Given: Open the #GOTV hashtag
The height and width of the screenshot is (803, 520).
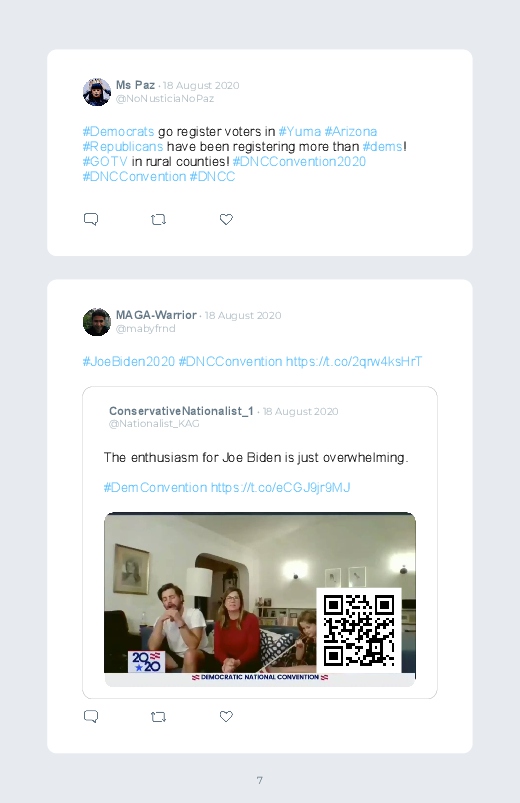Looking at the screenshot, I should 105,161.
